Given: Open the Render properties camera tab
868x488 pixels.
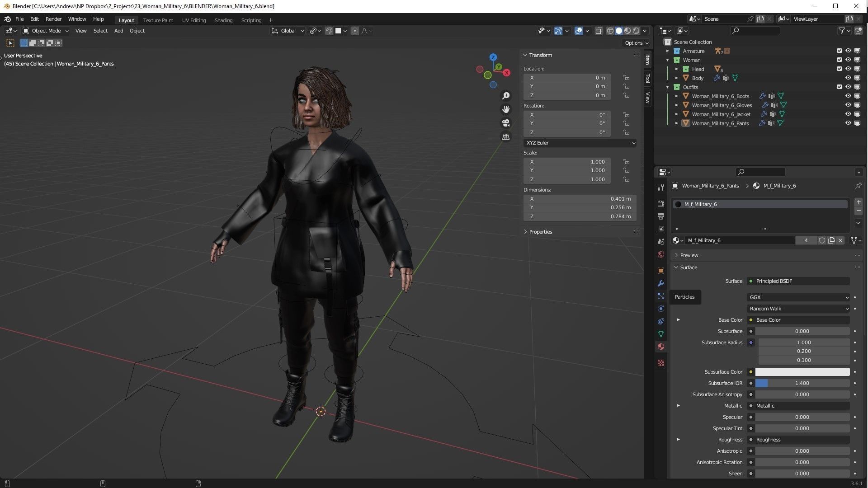Looking at the screenshot, I should click(x=661, y=204).
